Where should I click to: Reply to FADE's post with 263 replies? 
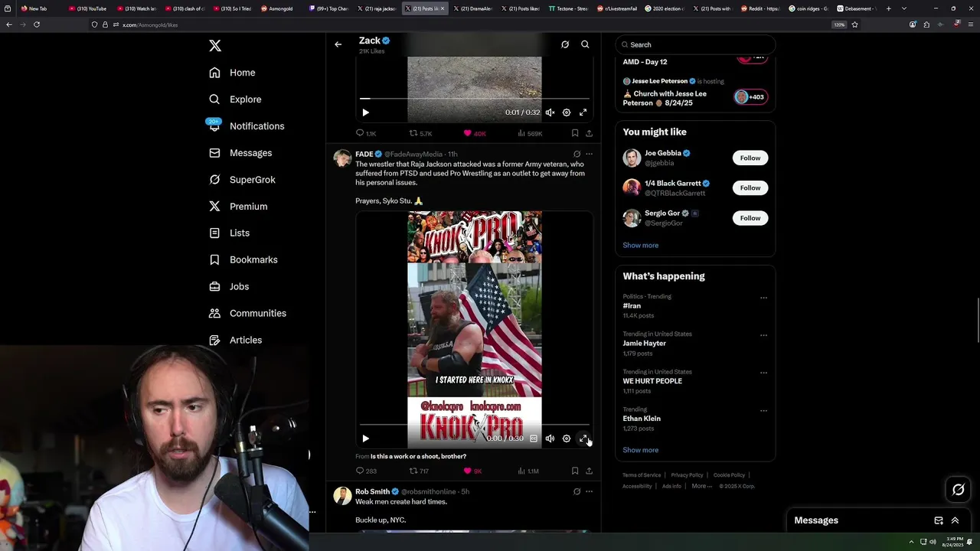click(366, 471)
